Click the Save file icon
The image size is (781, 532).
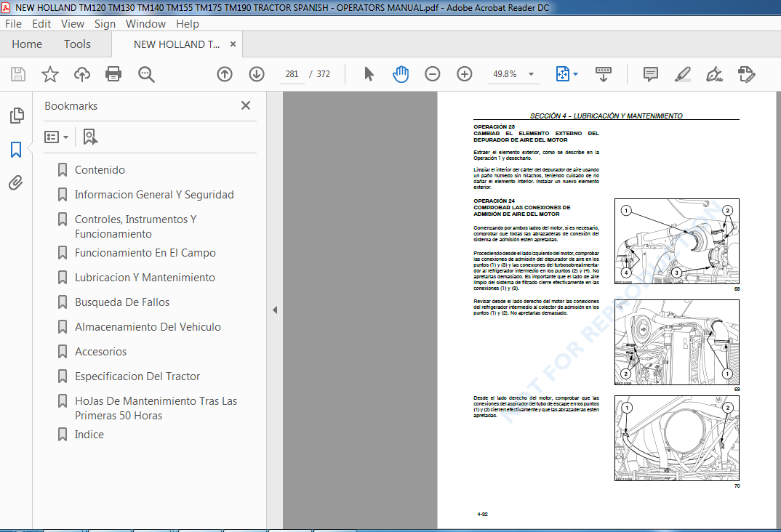[x=18, y=74]
